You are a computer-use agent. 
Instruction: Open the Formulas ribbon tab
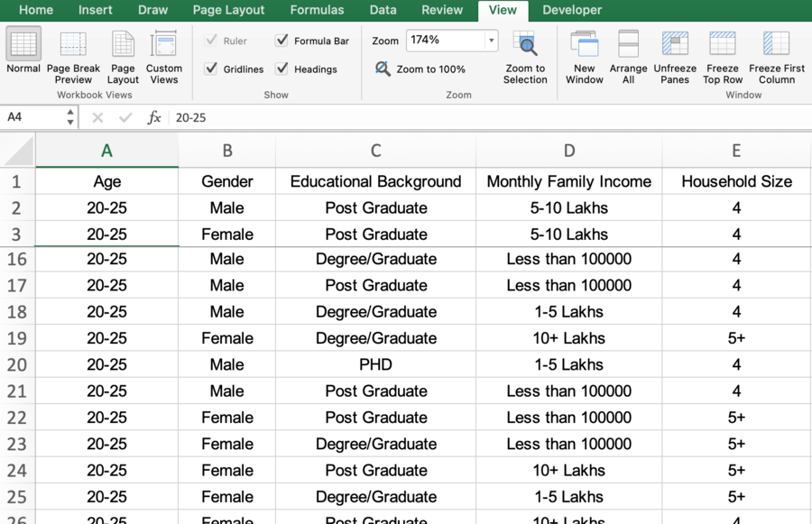[317, 10]
